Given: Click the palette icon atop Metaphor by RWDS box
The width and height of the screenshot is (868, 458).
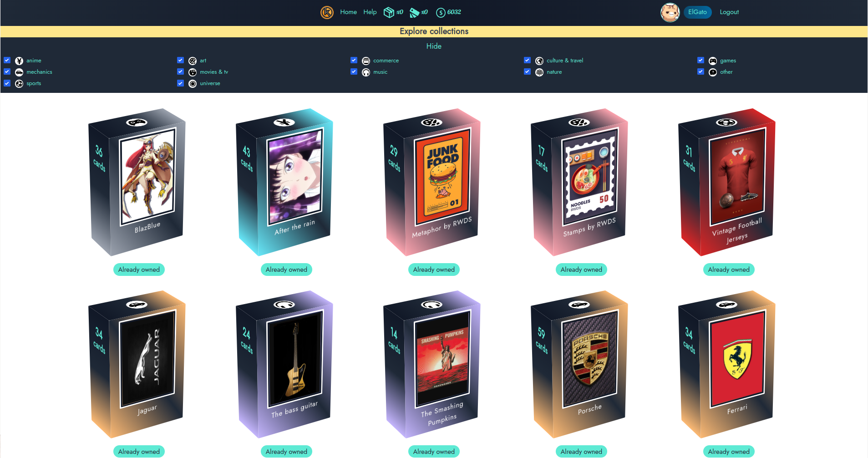Looking at the screenshot, I should 431,122.
